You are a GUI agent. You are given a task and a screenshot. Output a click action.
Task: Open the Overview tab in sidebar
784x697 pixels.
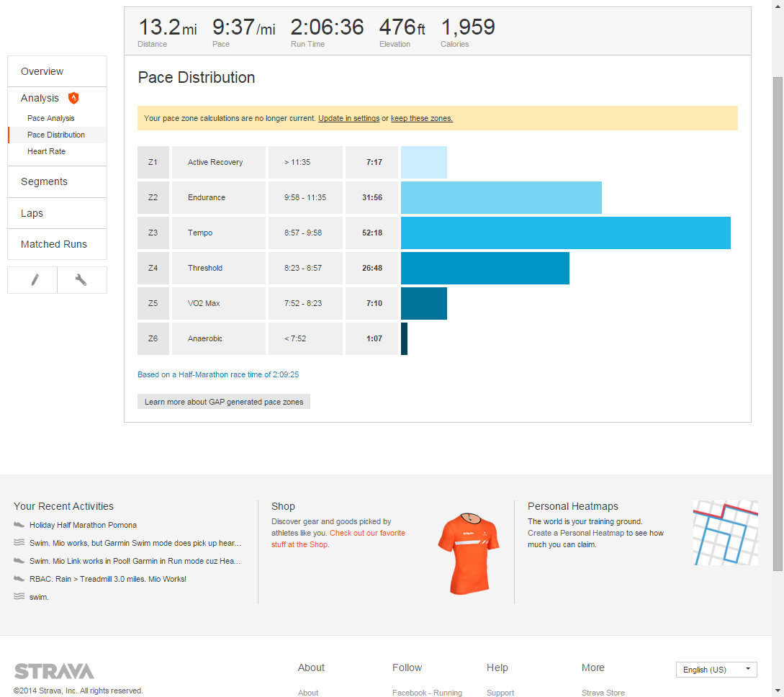coord(42,71)
